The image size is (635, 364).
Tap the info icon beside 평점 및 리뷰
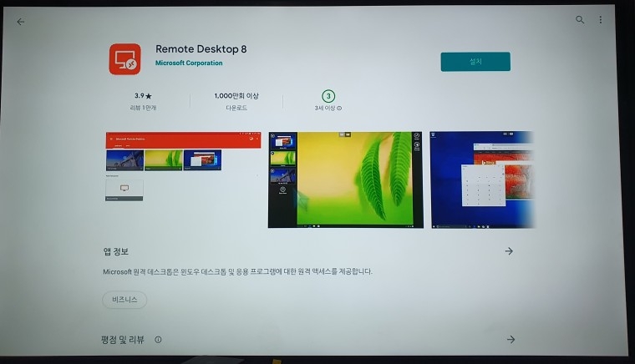[158, 340]
